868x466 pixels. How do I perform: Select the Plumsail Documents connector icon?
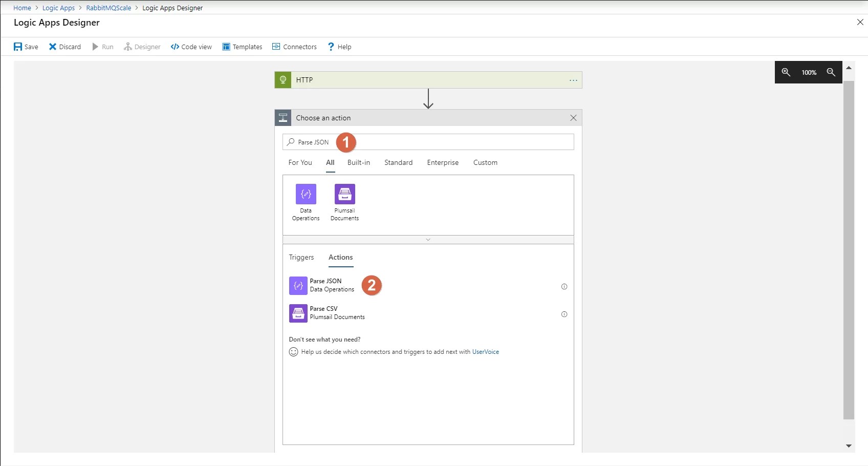tap(345, 194)
